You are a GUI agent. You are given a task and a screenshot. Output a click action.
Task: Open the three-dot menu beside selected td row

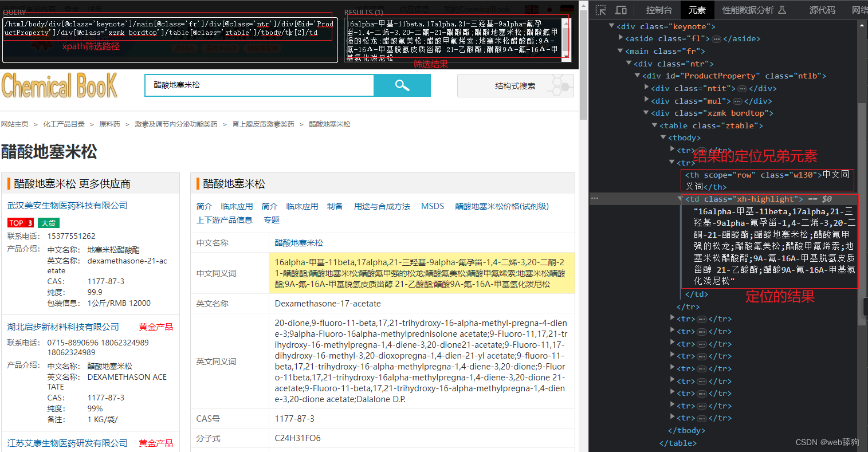[595, 199]
